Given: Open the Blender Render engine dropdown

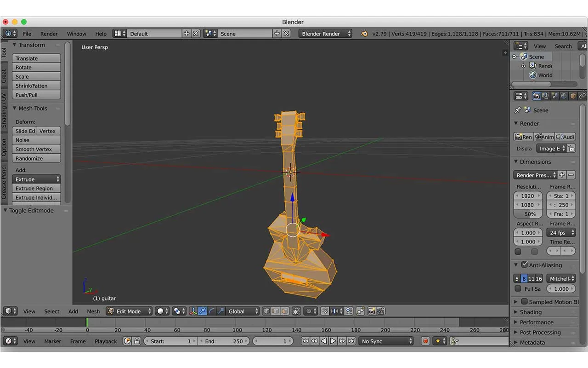Looking at the screenshot, I should click(x=325, y=34).
